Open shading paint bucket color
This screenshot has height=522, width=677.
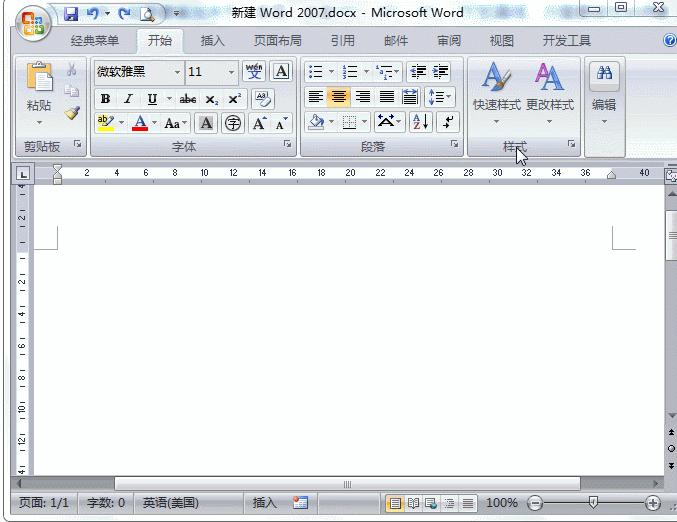tap(316, 122)
